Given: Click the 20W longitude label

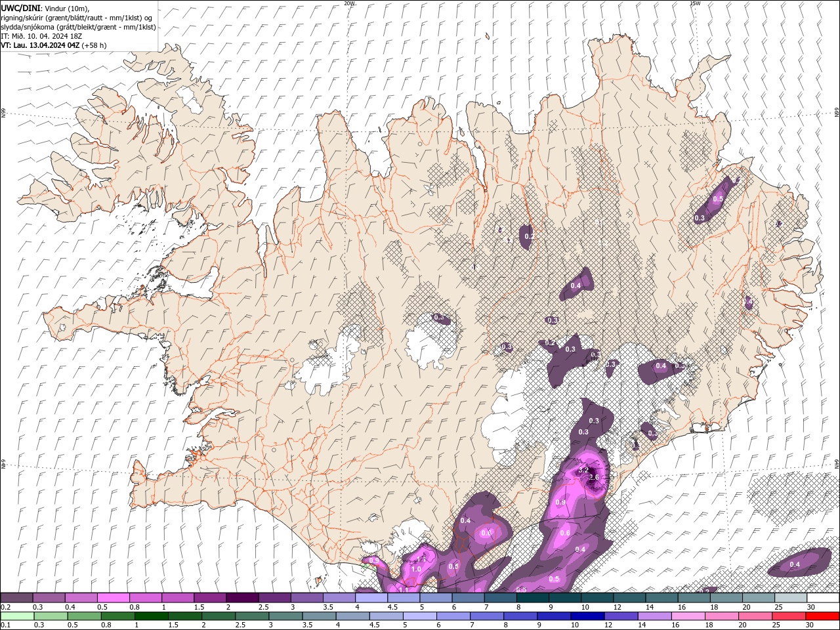Looking at the screenshot, I should pyautogui.click(x=349, y=3).
